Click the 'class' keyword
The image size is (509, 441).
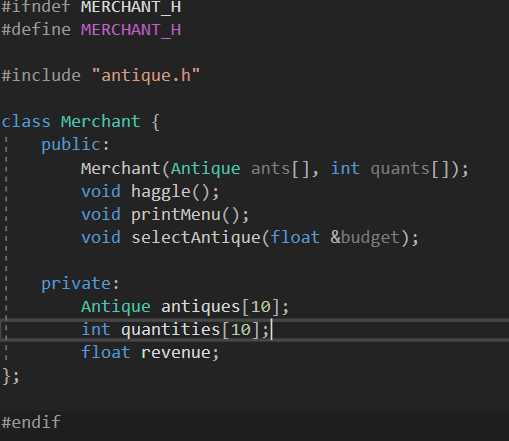coord(26,121)
